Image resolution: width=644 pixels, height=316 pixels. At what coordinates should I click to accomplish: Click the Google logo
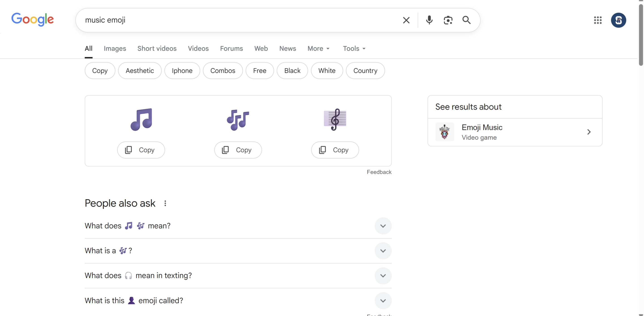tap(32, 19)
